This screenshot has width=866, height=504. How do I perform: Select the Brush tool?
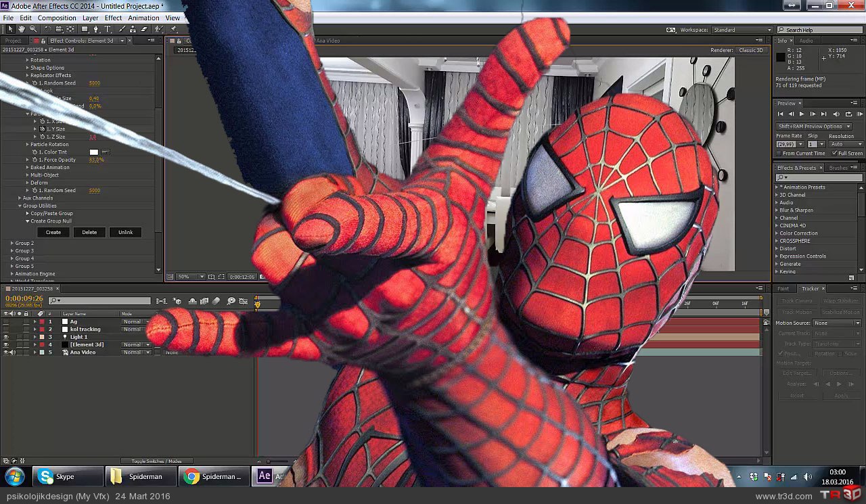(x=122, y=29)
